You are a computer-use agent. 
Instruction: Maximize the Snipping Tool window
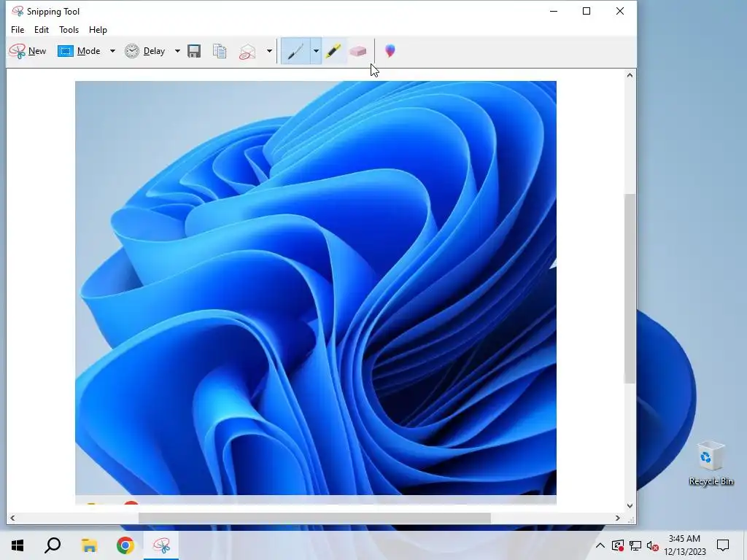587,11
